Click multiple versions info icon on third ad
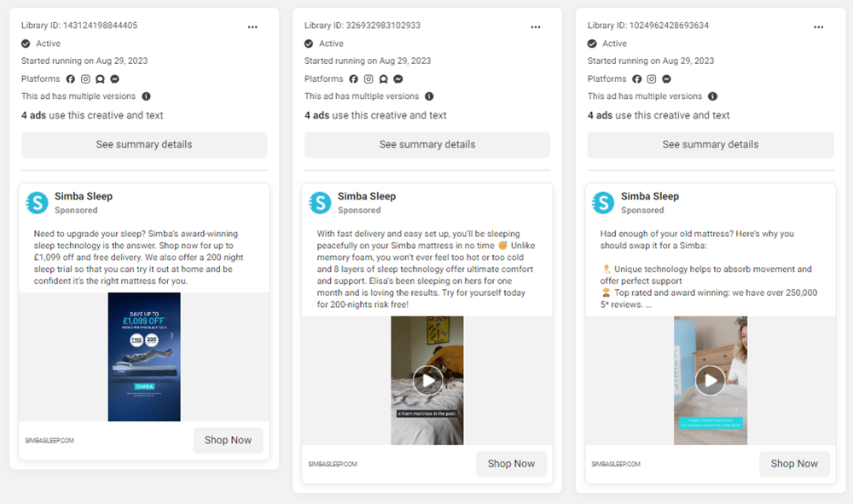 712,96
